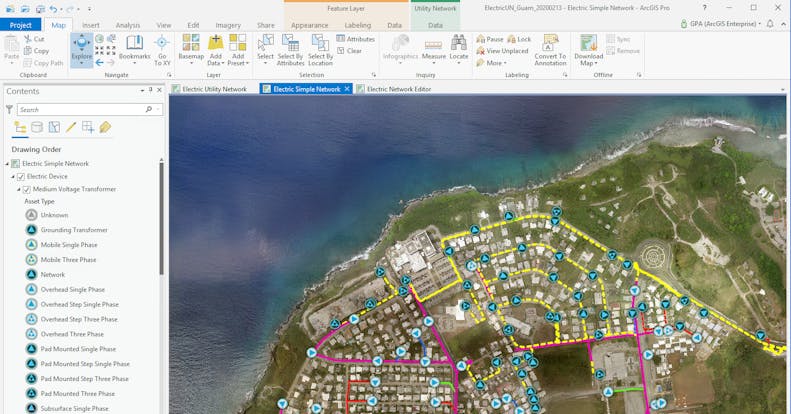
Task: Collapse the ribbon with the chevron
Action: 783,24
